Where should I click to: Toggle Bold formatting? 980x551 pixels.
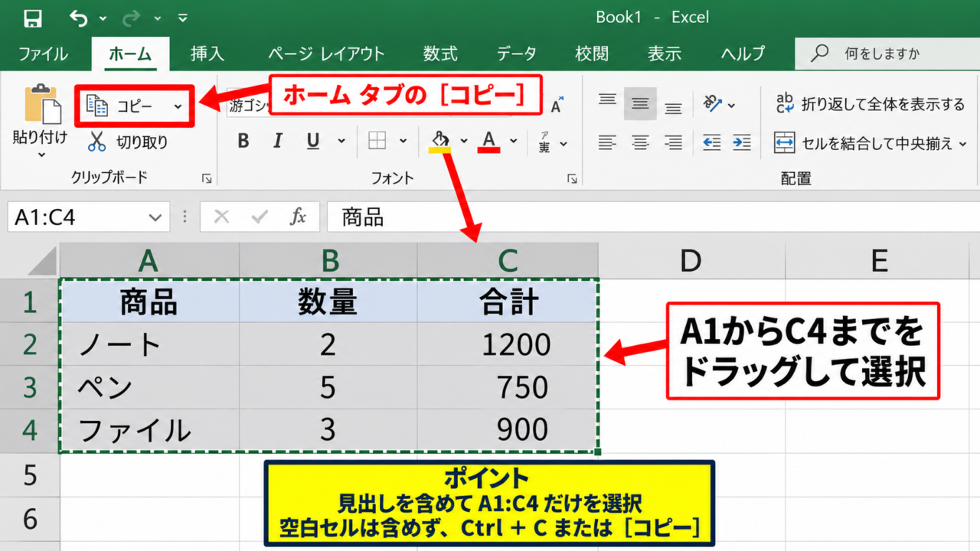(243, 141)
